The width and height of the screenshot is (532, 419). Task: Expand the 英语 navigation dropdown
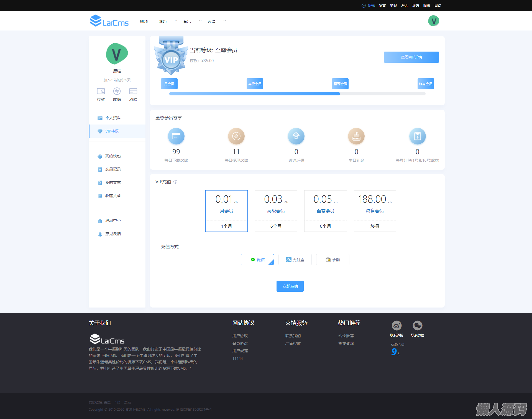click(224, 21)
